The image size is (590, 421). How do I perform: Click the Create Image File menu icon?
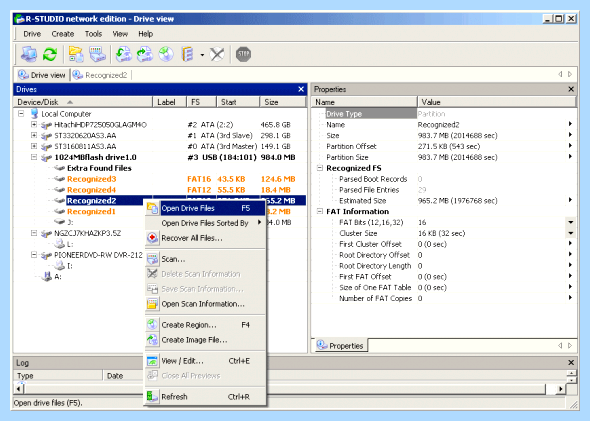click(x=152, y=340)
